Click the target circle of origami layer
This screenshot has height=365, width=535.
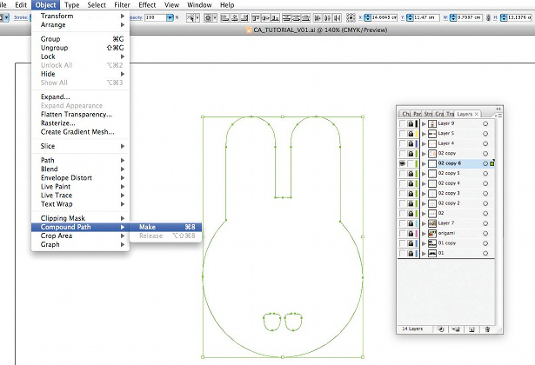click(x=485, y=234)
